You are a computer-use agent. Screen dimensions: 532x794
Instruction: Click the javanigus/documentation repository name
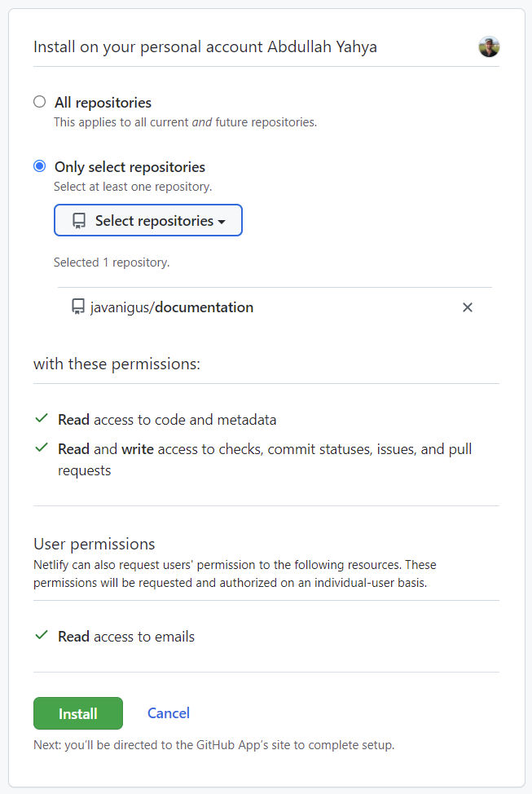coord(172,307)
